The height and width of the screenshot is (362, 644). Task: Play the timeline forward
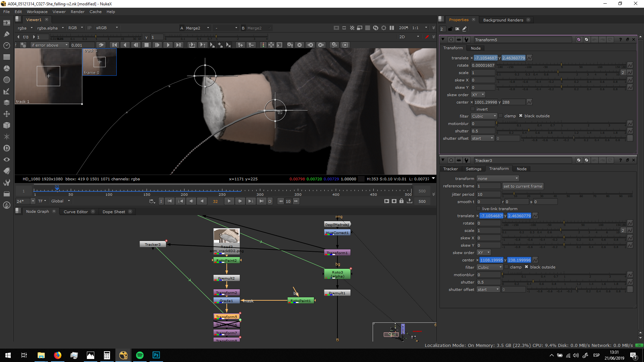click(x=229, y=201)
